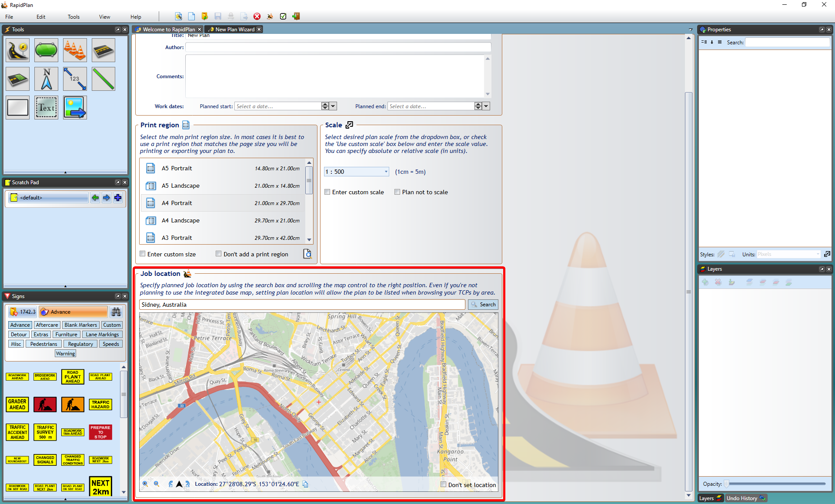Click the Author input field
This screenshot has width=835, height=504.
[338, 46]
